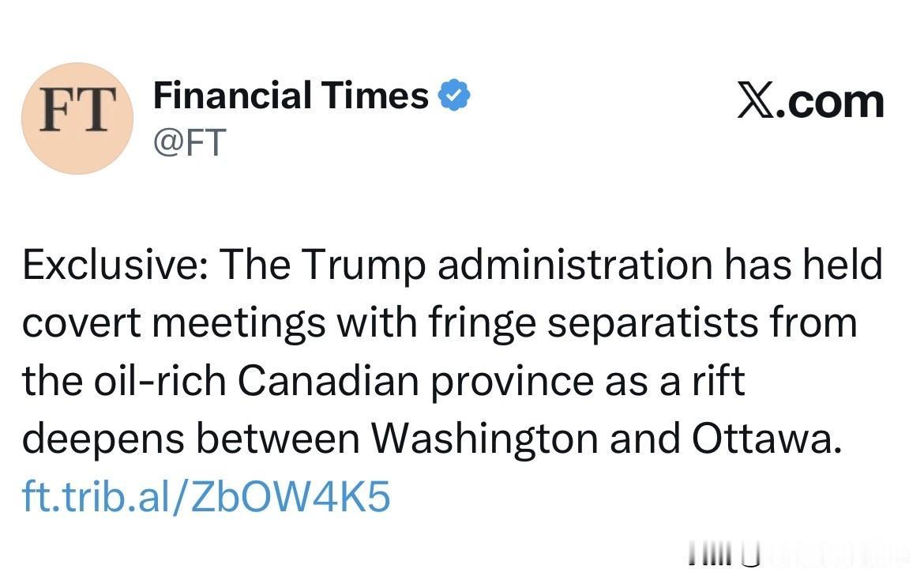Click the ".com" text beside X logo
The image size is (924, 584).
[829, 103]
